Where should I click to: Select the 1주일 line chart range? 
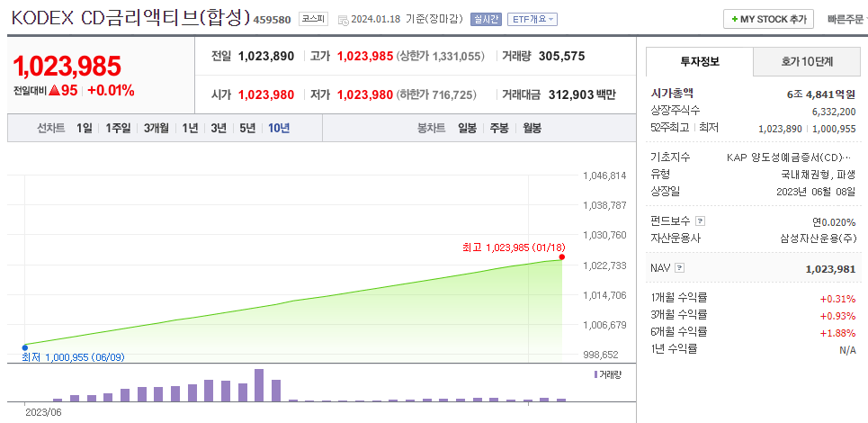pyautogui.click(x=119, y=129)
